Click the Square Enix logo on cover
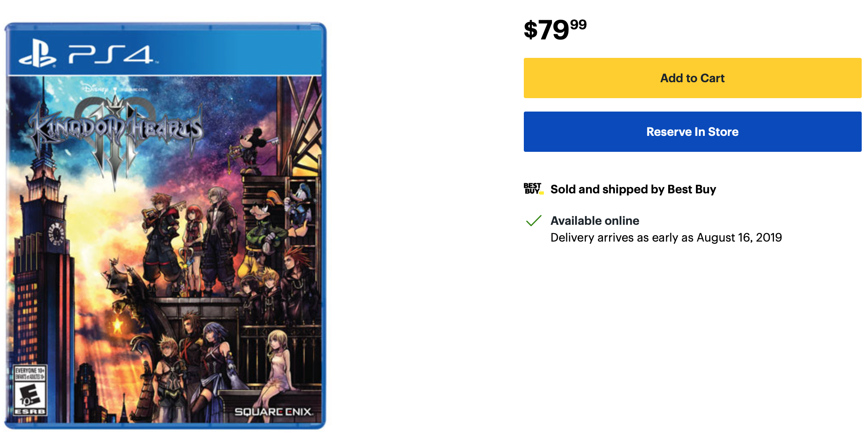The width and height of the screenshot is (868, 437). tap(274, 412)
